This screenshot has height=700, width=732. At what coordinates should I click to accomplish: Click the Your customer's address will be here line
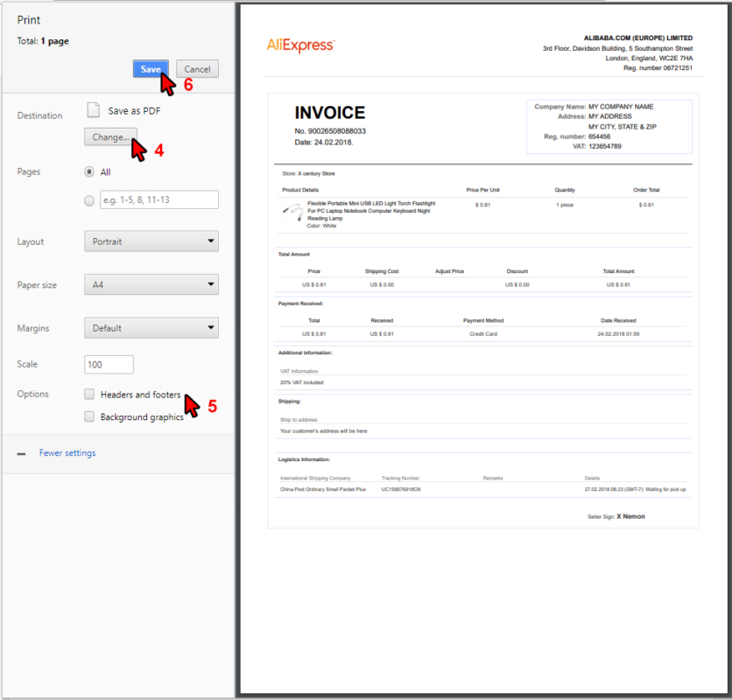pos(323,431)
